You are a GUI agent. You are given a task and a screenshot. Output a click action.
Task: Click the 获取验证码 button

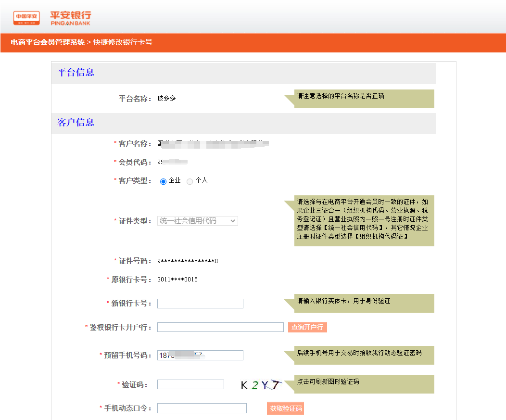point(286,408)
